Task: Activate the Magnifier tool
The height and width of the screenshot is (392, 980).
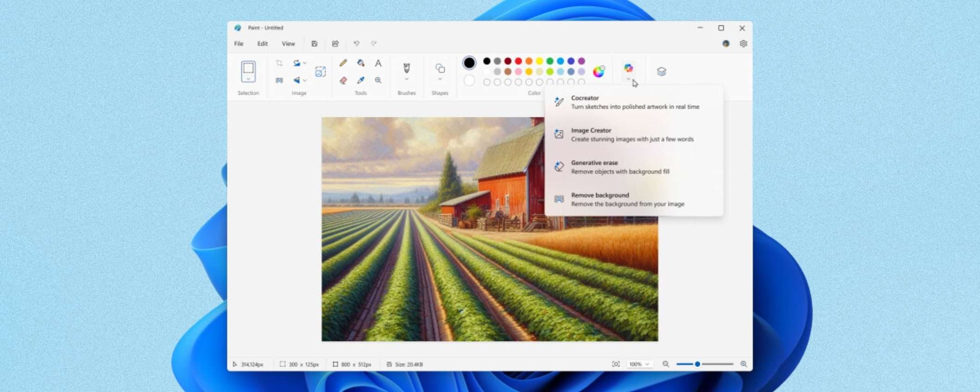Action: click(x=378, y=80)
